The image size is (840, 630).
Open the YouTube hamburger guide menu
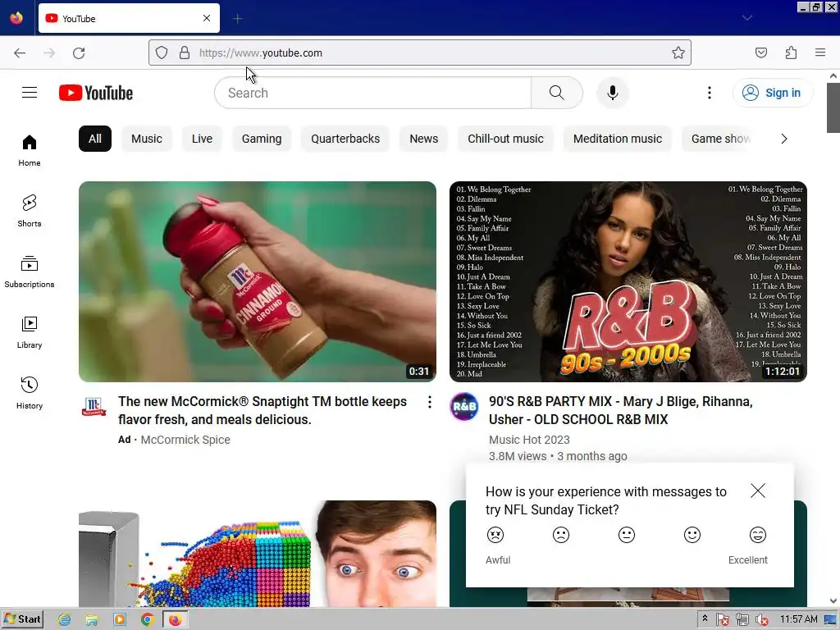click(x=30, y=93)
